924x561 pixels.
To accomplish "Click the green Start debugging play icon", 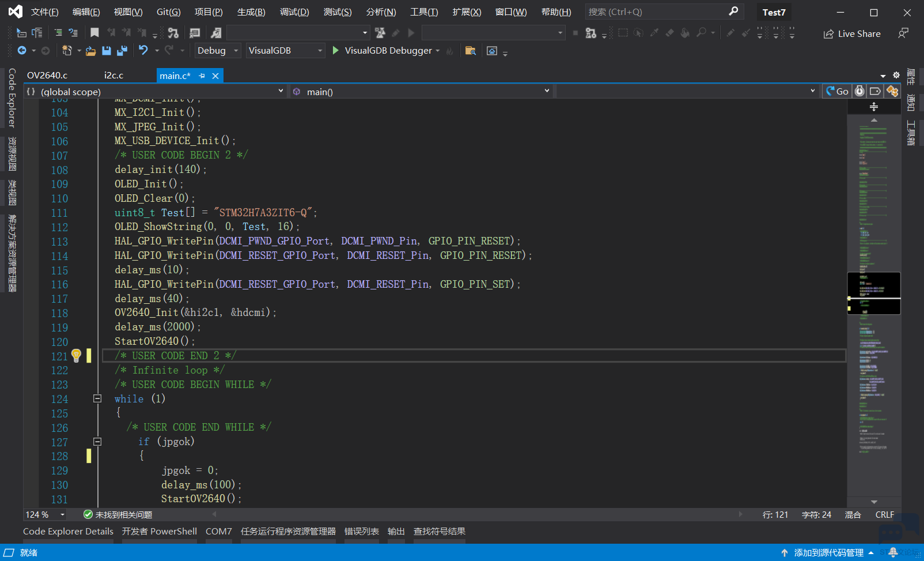I will 336,50.
